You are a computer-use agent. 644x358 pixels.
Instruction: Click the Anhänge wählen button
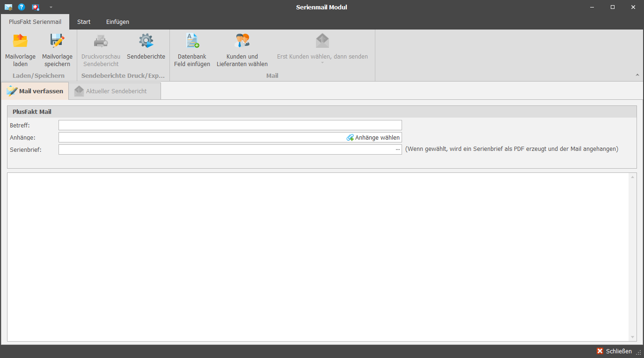point(373,137)
